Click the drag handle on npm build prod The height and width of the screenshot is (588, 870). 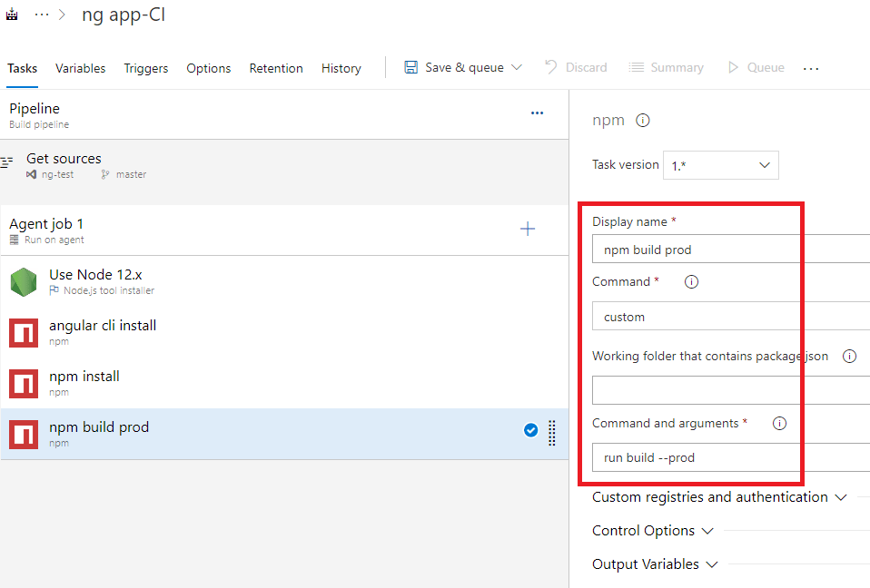click(x=551, y=433)
